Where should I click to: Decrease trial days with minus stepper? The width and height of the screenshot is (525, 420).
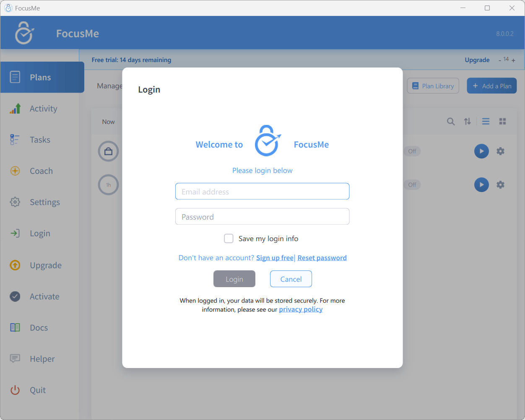pos(500,60)
